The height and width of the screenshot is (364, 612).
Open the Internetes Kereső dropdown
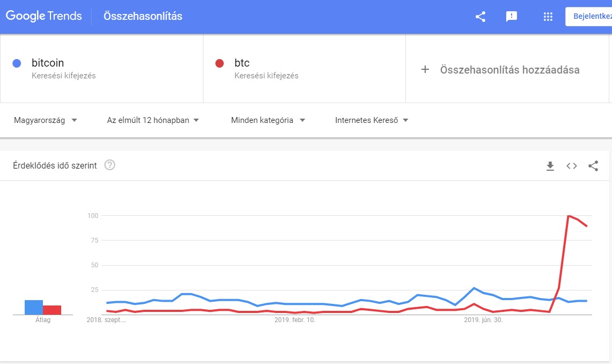pos(371,120)
